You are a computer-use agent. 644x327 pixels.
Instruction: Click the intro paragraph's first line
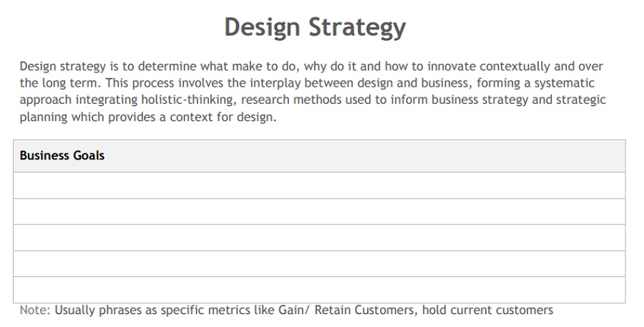[x=311, y=66]
